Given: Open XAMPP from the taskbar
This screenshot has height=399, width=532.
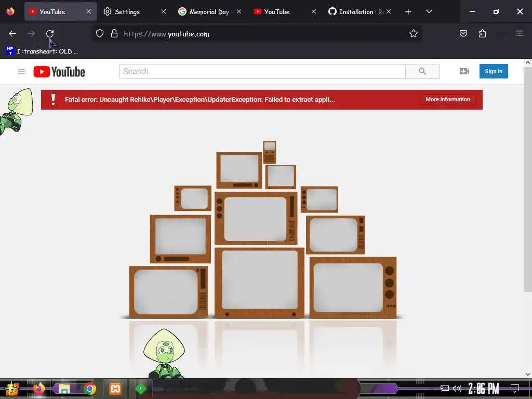Looking at the screenshot, I should (115, 389).
